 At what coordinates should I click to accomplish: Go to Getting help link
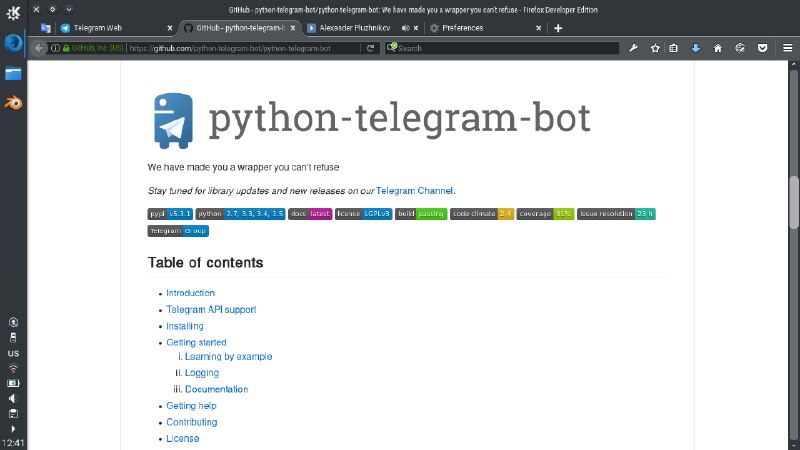tap(191, 406)
